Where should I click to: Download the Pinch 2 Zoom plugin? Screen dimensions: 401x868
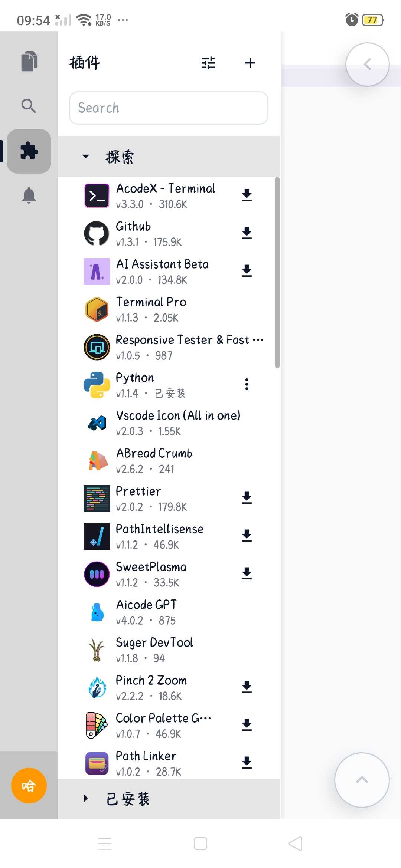point(247,687)
